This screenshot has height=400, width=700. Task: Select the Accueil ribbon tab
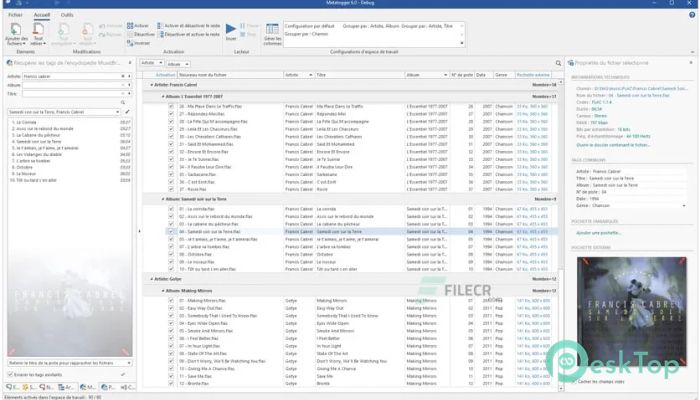point(42,15)
